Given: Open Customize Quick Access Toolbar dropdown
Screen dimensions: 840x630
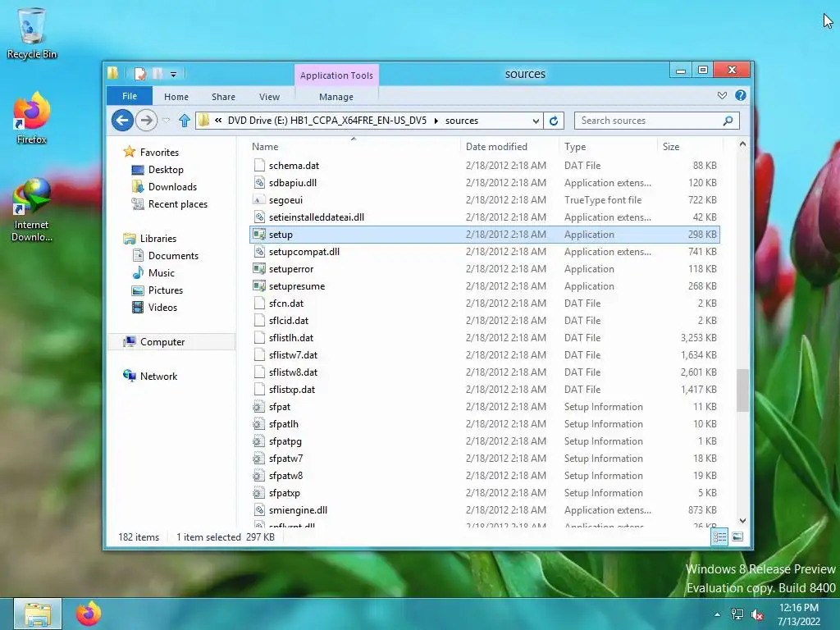Looking at the screenshot, I should (x=174, y=75).
